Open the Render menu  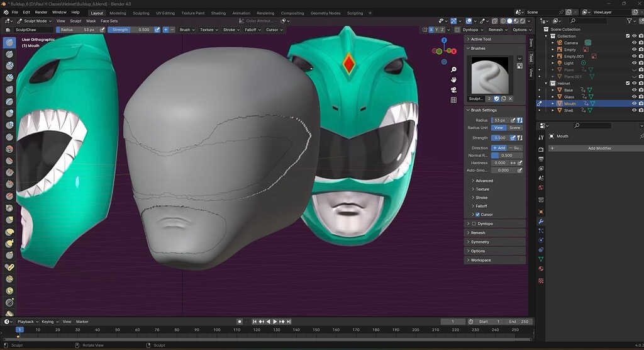coord(41,13)
